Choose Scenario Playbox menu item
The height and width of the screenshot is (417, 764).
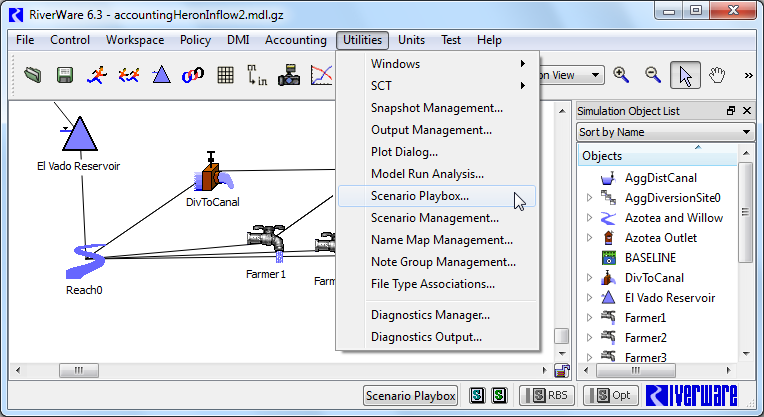(437, 196)
